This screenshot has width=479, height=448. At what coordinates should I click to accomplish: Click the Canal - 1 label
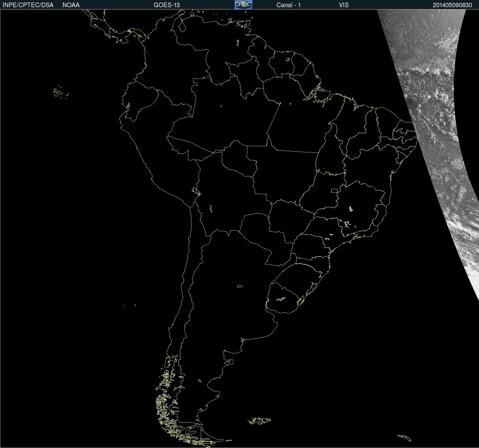289,5
